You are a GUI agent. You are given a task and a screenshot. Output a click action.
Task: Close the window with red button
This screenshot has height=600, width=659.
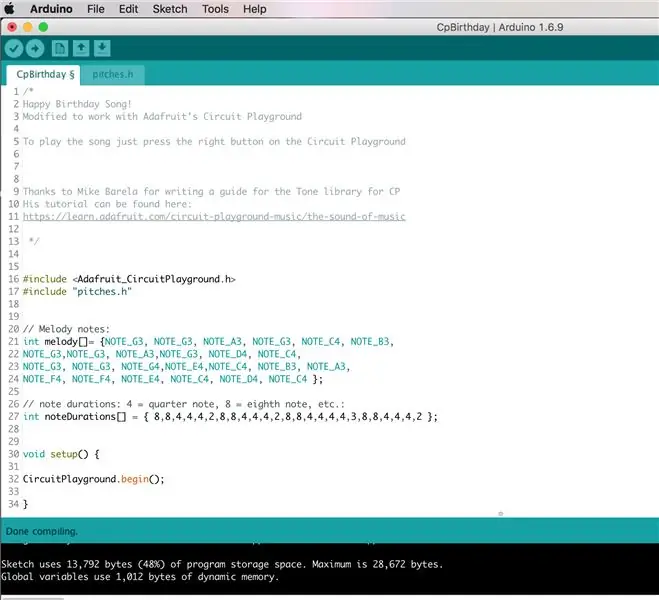click(x=12, y=27)
